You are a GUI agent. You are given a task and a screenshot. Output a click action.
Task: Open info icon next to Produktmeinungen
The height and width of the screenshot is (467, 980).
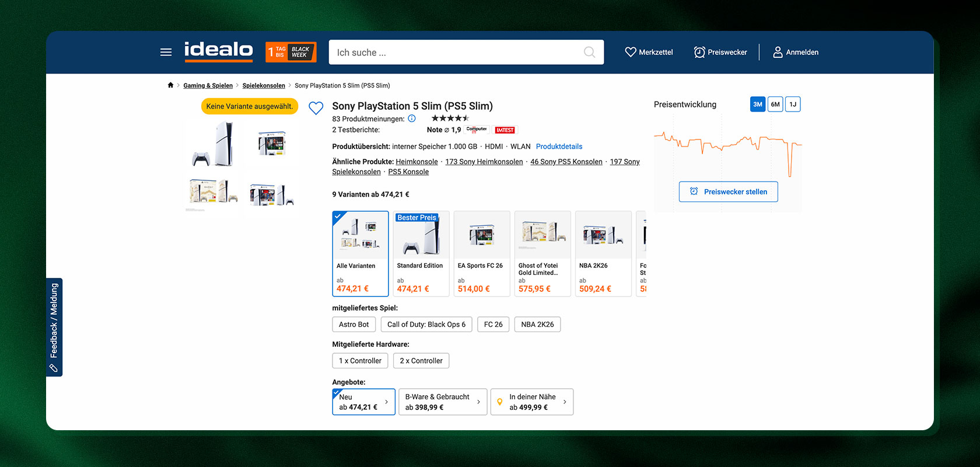coord(412,119)
